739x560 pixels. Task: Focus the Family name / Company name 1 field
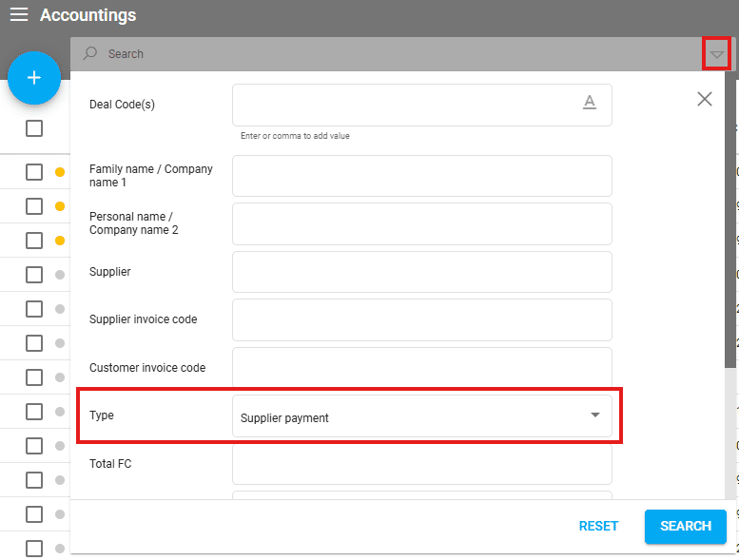click(x=421, y=176)
